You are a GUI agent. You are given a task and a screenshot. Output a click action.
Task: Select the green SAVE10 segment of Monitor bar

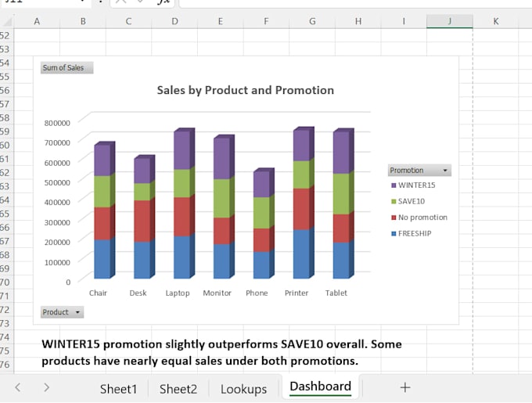[221, 199]
